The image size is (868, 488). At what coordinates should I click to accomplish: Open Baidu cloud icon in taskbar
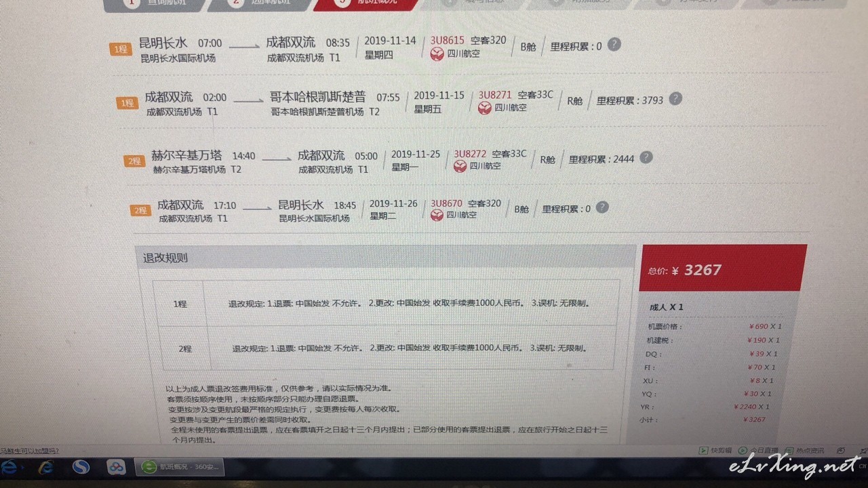point(116,467)
